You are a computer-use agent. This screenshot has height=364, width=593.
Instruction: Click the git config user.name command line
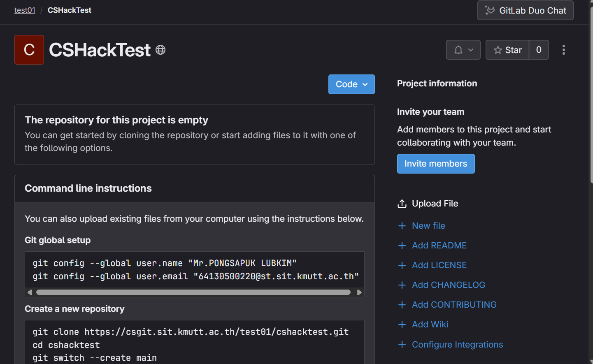[165, 263]
